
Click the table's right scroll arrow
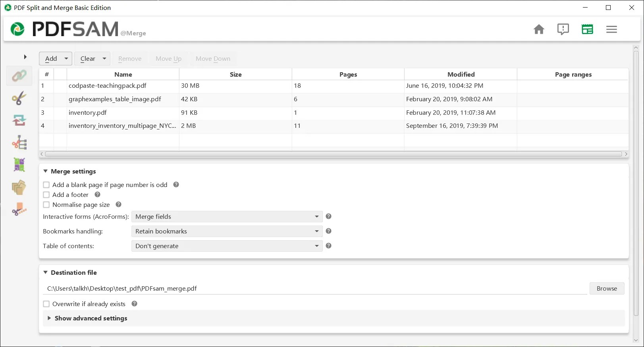tap(626, 154)
